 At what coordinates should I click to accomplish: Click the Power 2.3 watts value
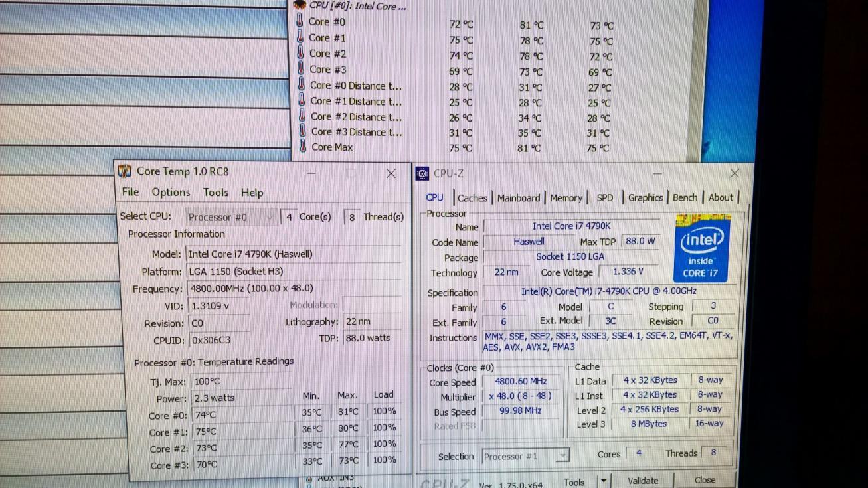(x=214, y=398)
